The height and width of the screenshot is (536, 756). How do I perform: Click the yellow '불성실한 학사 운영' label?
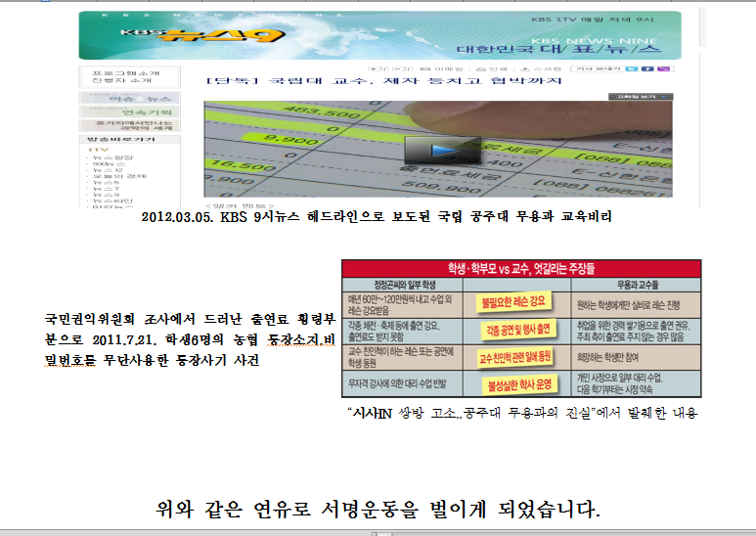[x=519, y=384]
